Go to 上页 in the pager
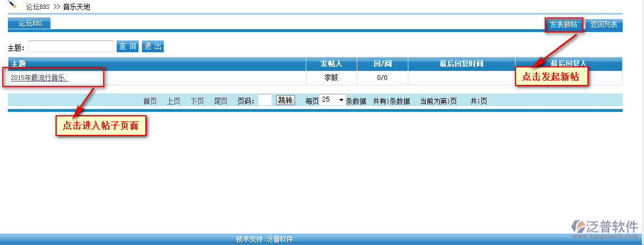 [174, 101]
